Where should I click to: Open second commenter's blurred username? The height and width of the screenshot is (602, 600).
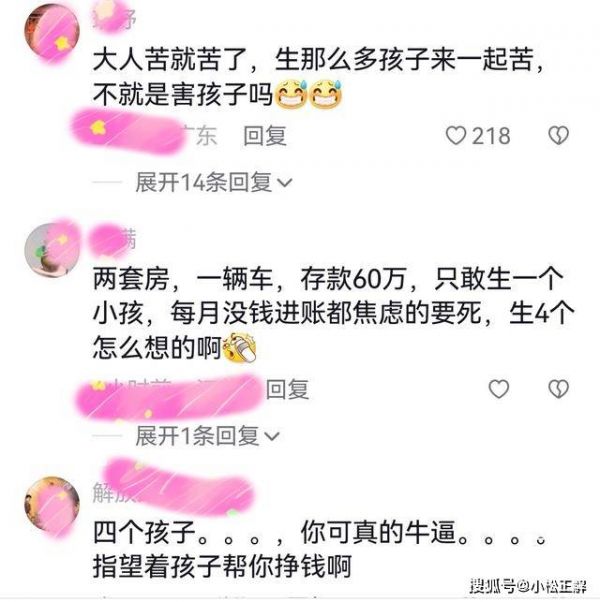[x=113, y=239]
